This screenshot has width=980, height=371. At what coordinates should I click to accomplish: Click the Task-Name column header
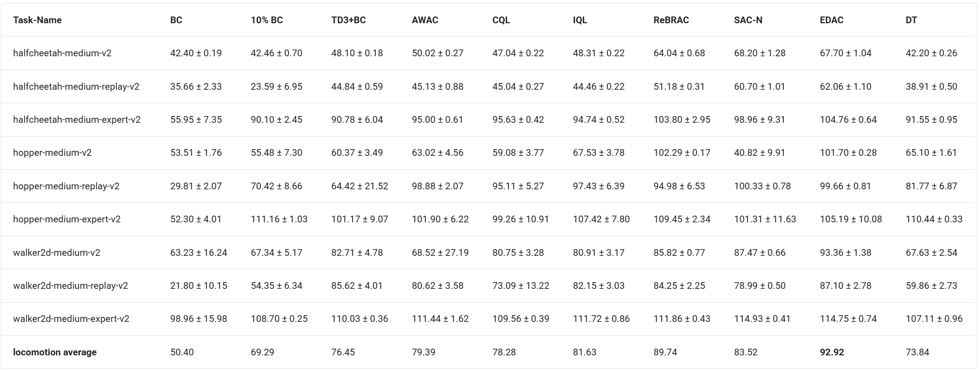pos(37,20)
